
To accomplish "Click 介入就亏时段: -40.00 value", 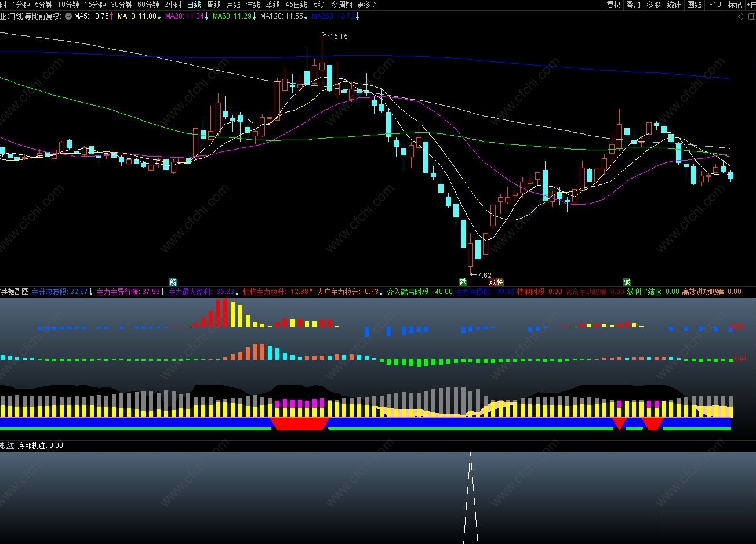I will [x=420, y=292].
